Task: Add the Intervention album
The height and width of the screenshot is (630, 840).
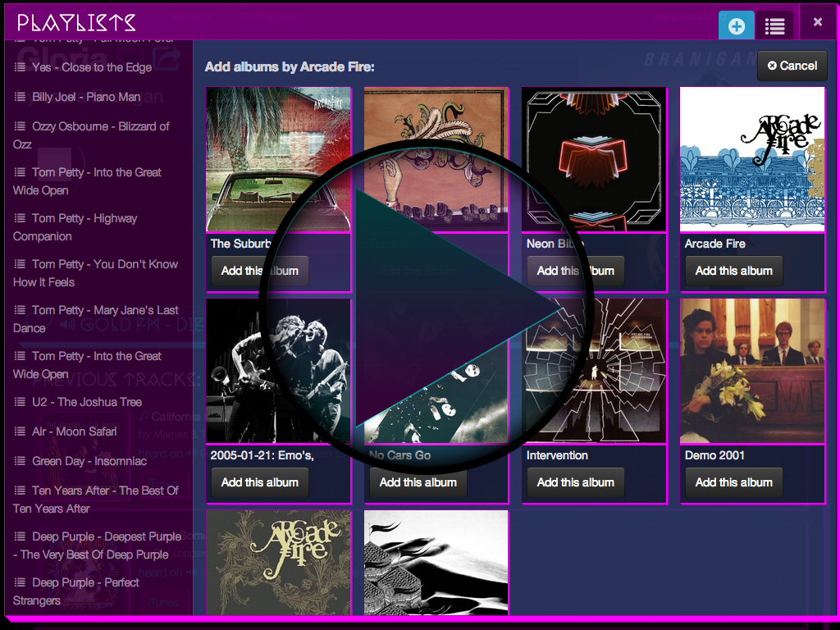Action: (x=575, y=482)
